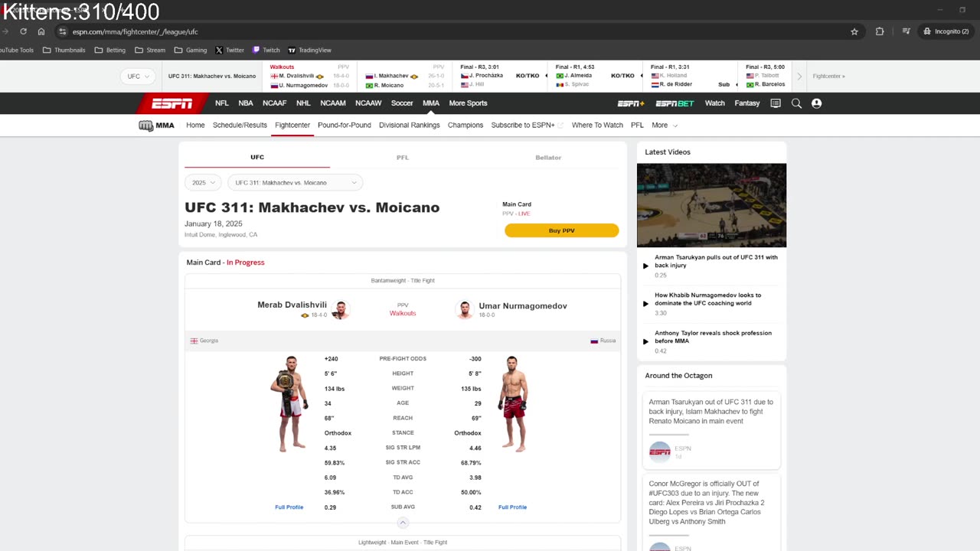Bookmark this page with the star icon
Image resolution: width=980 pixels, height=551 pixels.
pyautogui.click(x=854, y=31)
